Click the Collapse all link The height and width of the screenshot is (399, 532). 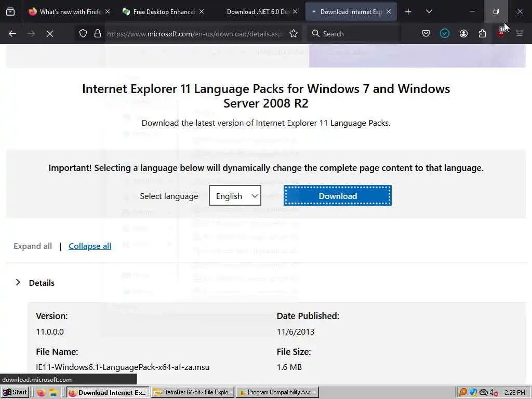(90, 246)
